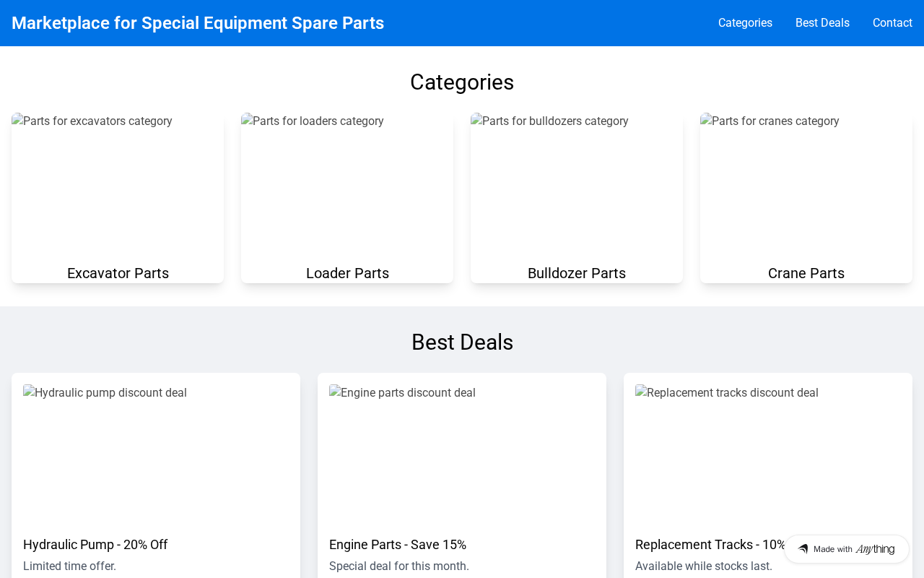Image resolution: width=924 pixels, height=578 pixels.
Task: Go to Best Deals in header navigation
Action: coord(822,23)
